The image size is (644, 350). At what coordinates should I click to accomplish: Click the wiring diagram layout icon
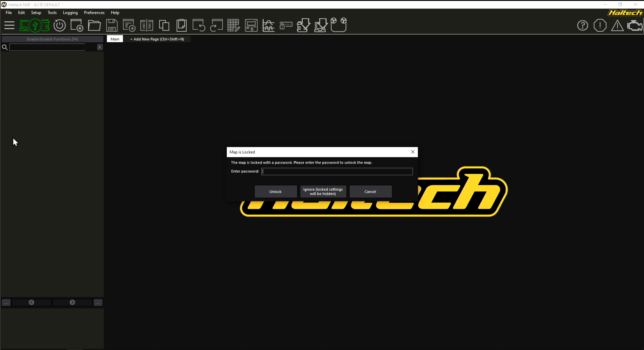tap(251, 25)
